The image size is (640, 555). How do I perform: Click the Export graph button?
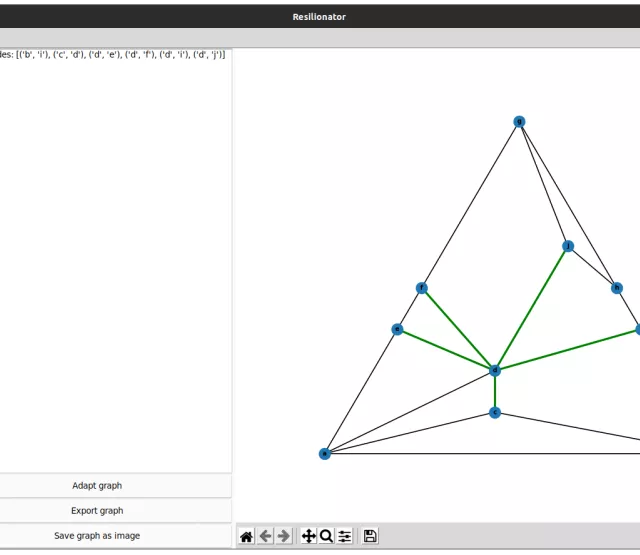pos(97,511)
